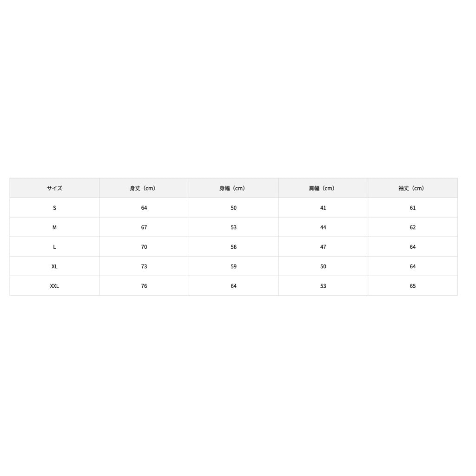Click the 肩幅 value 41 for size S
The image size is (476, 476).
(323, 208)
